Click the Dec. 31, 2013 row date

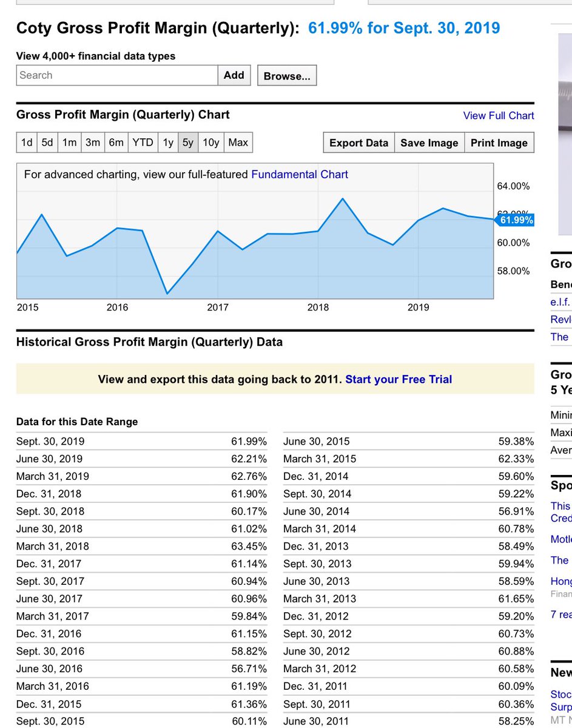coord(316,546)
